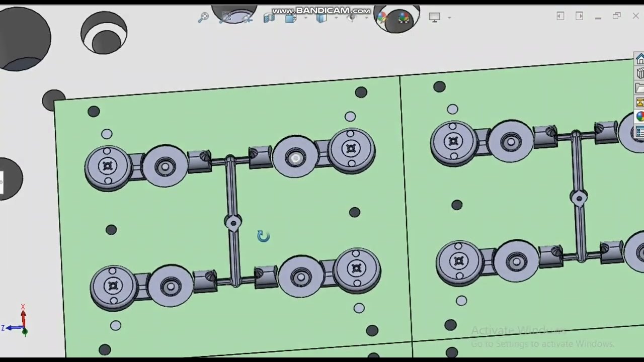
Task: Return to the Previous View
Action: point(247,18)
